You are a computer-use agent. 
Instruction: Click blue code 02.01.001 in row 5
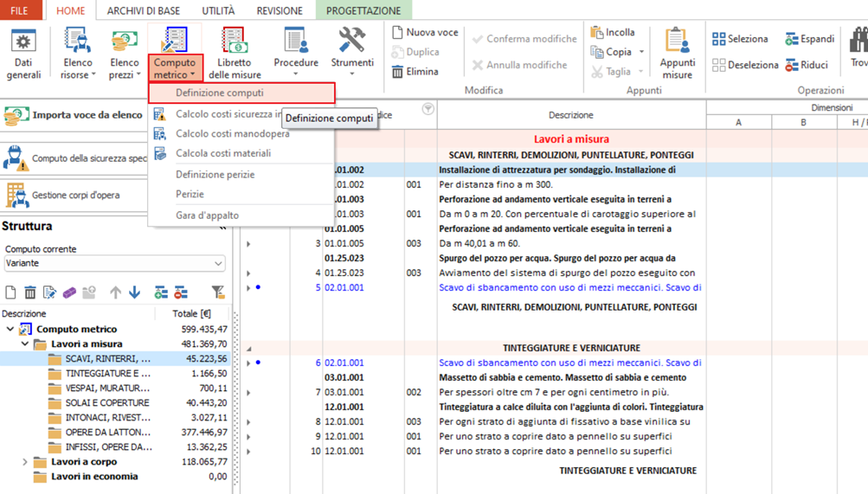(344, 287)
